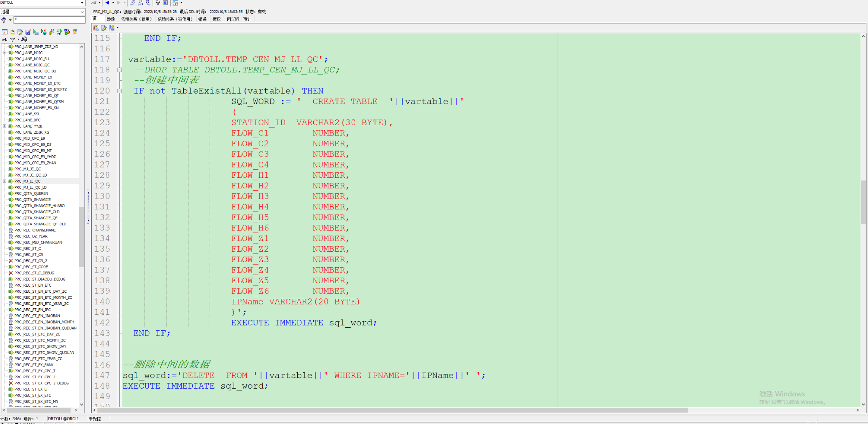Click the load in editor pencil icon
This screenshot has height=424, width=868.
(103, 28)
